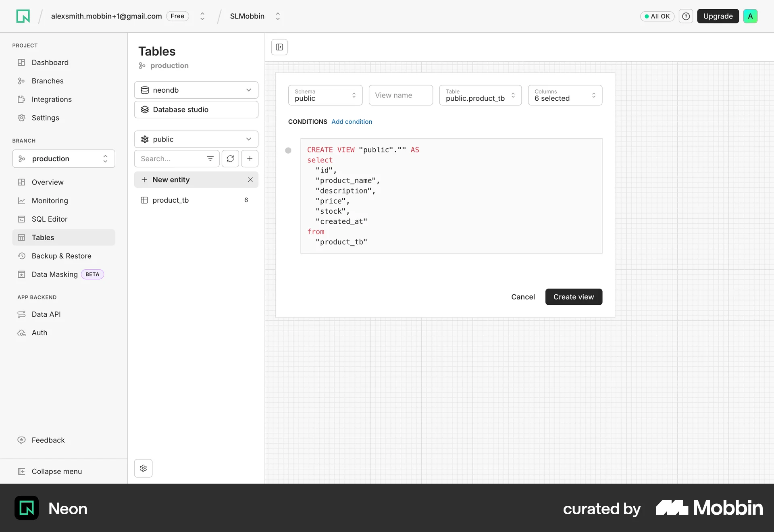Screen dimensions: 774x532
Task: Open the SLMobbin project switcher arrows
Action: coord(278,16)
